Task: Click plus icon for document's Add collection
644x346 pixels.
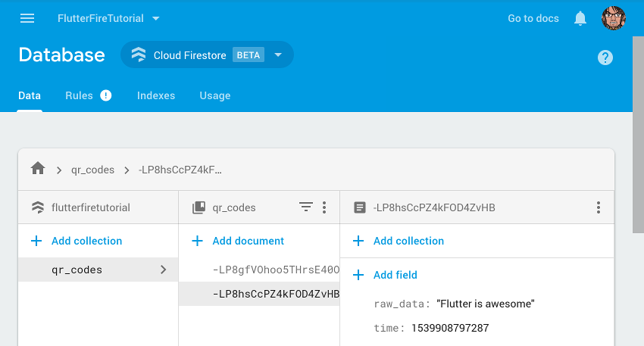Action: (x=358, y=241)
